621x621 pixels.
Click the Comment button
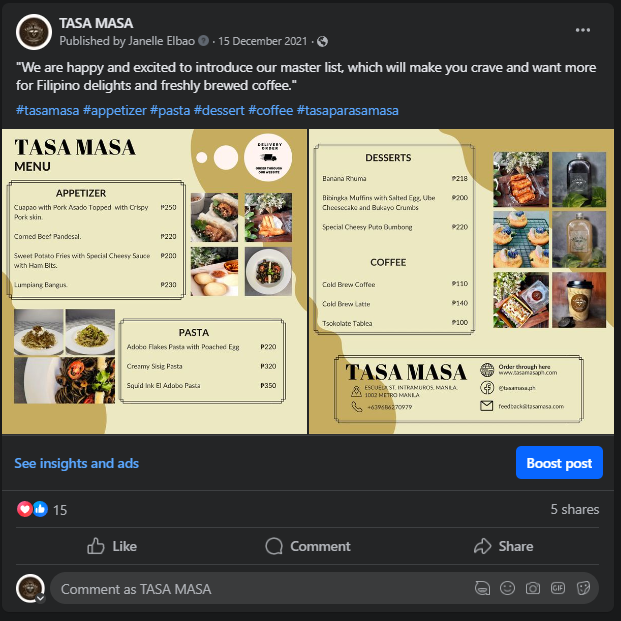click(x=308, y=546)
